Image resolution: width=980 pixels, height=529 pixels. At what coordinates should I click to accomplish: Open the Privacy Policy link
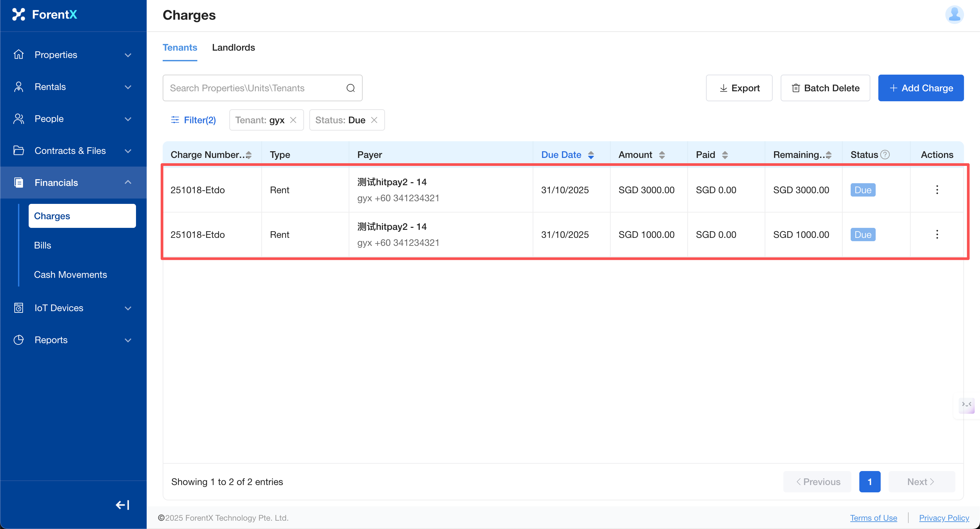[x=944, y=518]
